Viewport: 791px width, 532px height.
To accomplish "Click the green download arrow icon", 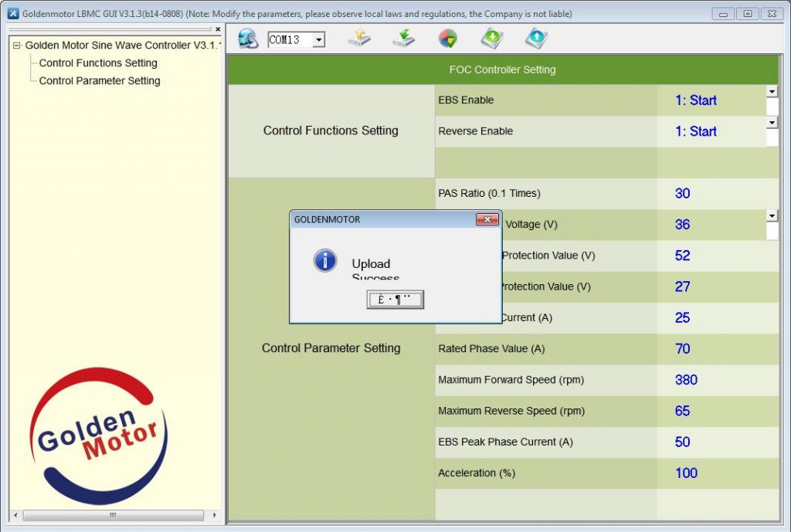I will click(492, 39).
